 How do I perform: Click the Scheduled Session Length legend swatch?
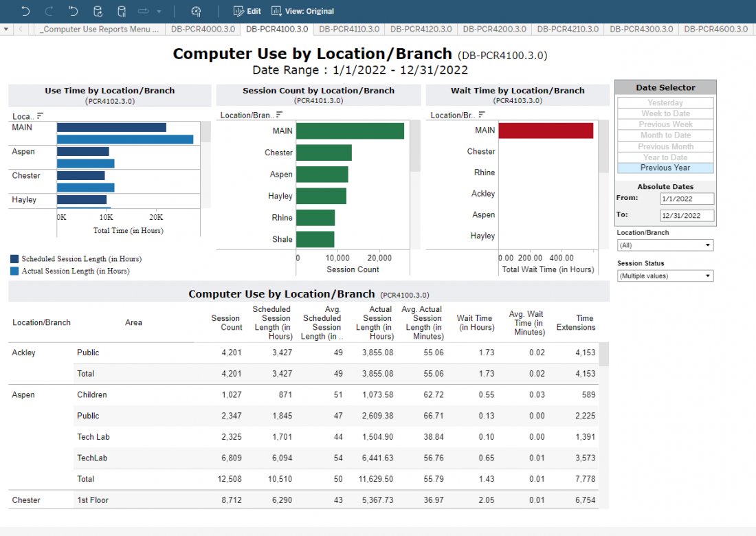(x=14, y=259)
